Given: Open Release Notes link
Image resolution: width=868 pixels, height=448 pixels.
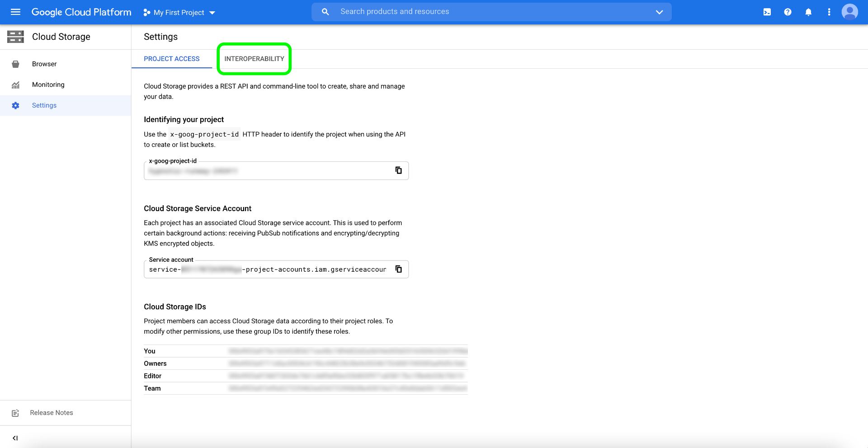Looking at the screenshot, I should tap(52, 413).
